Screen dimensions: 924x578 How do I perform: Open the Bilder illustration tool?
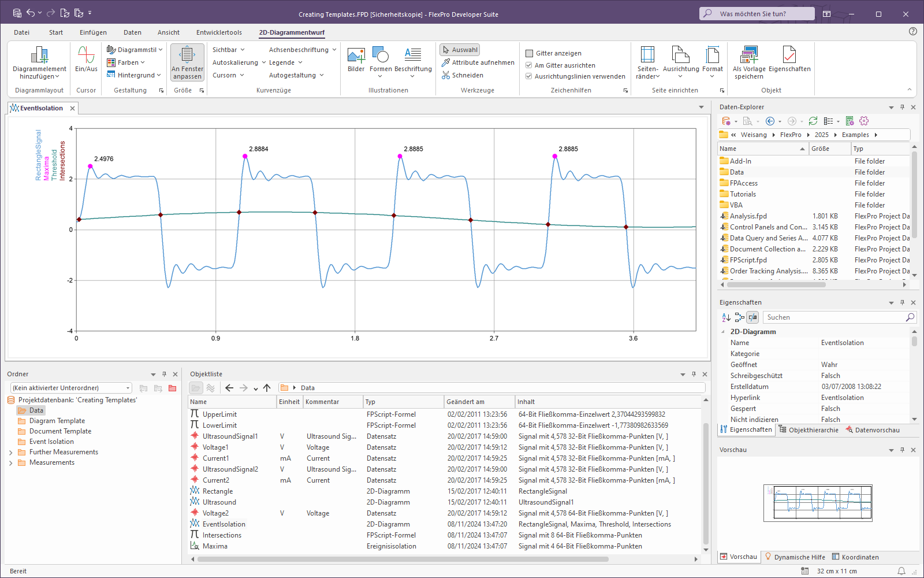pos(356,55)
